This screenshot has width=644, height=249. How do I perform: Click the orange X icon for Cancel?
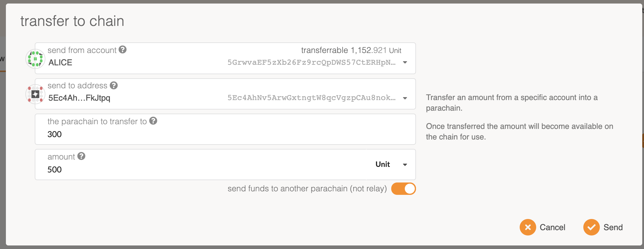point(528,227)
